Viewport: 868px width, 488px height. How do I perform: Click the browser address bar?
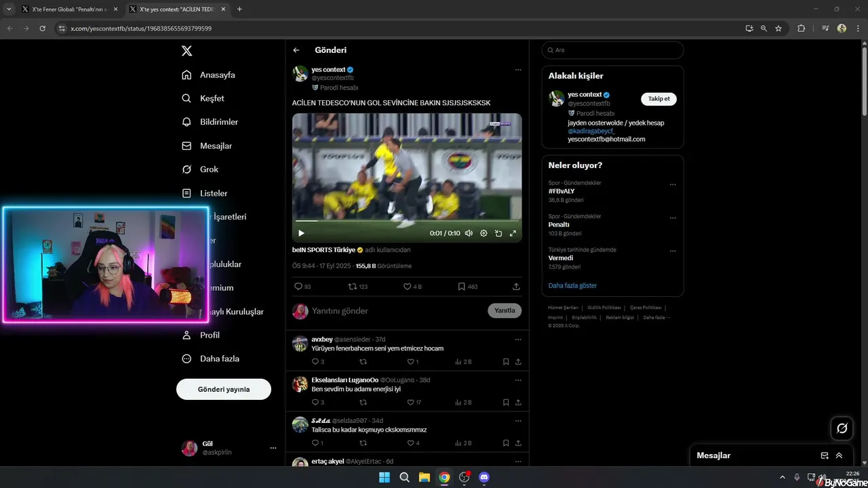click(x=400, y=28)
